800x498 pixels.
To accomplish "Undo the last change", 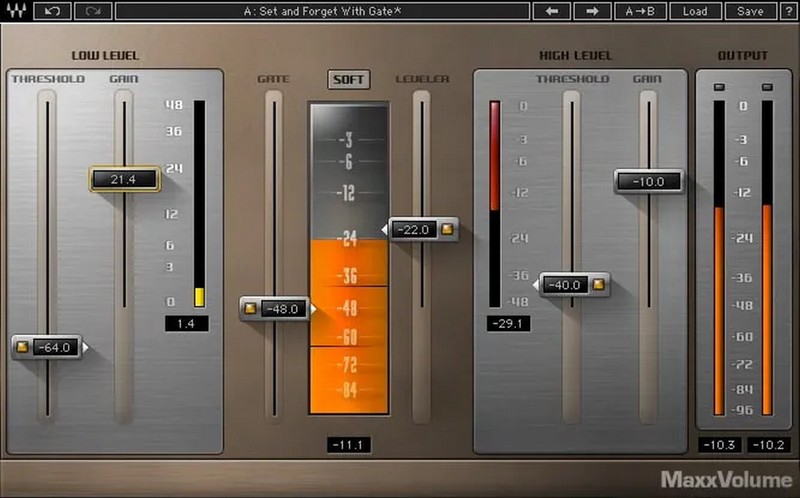I will (x=52, y=11).
